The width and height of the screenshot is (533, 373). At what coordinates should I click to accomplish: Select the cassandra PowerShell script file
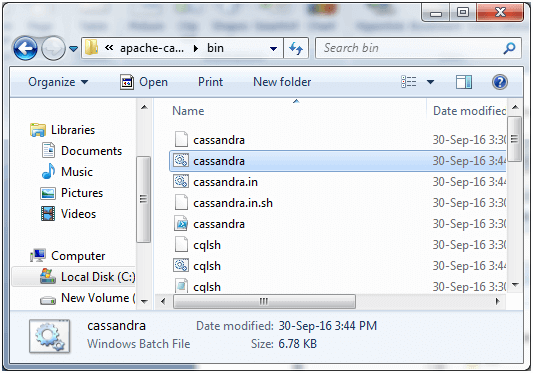[x=337, y=224]
